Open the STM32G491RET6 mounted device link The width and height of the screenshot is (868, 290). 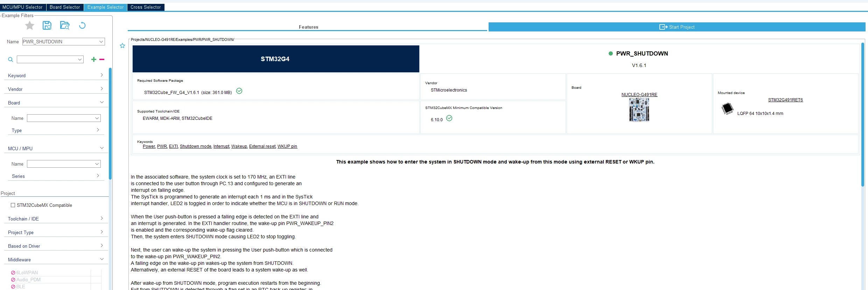click(785, 100)
